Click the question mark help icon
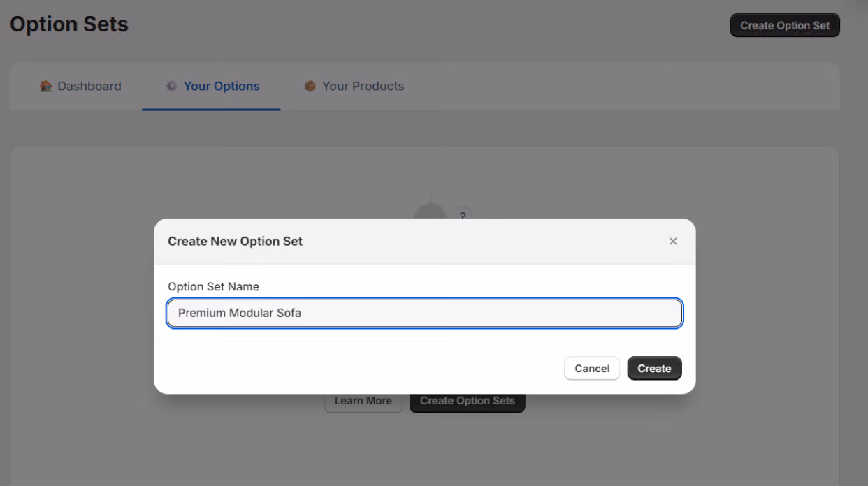 point(463,215)
